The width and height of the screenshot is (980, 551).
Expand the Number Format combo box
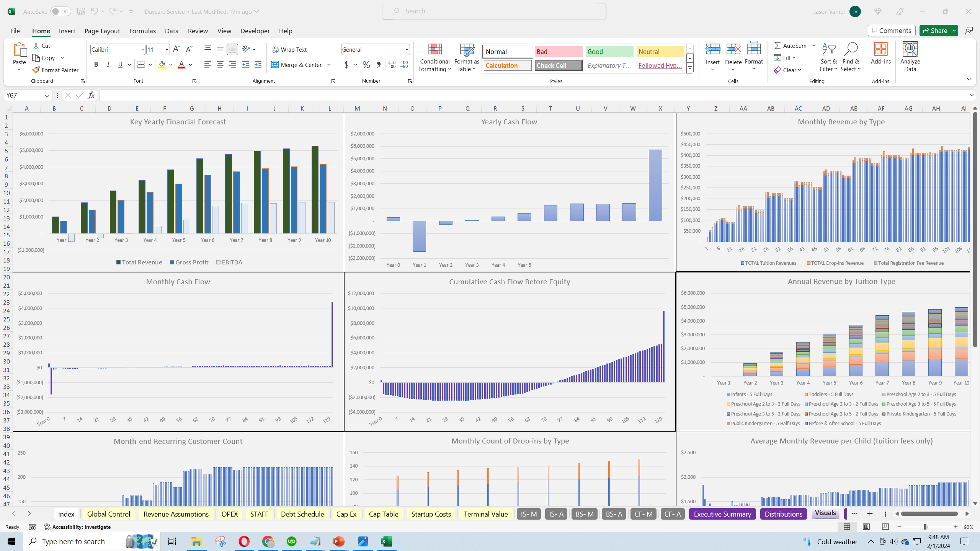(x=407, y=49)
